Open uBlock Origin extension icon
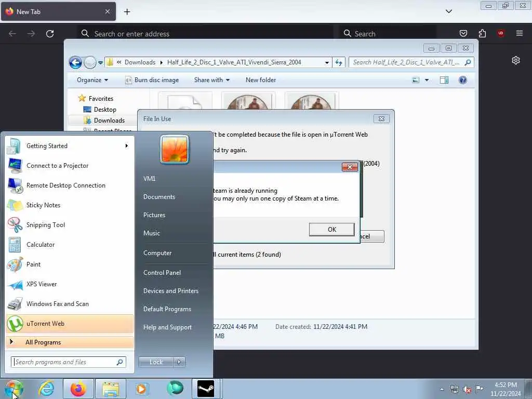This screenshot has height=399, width=532. (501, 33)
